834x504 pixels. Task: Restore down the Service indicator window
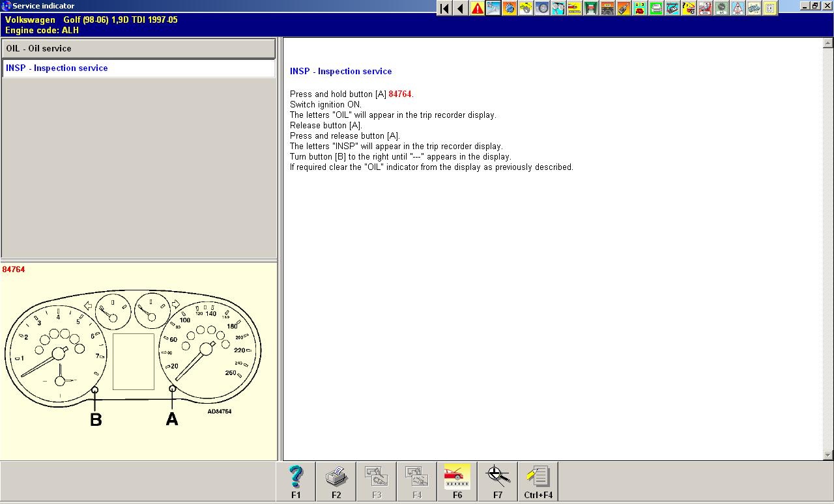[815, 6]
